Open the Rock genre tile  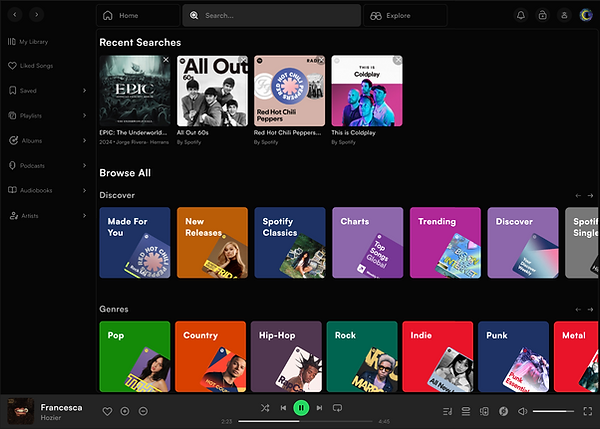[362, 356]
